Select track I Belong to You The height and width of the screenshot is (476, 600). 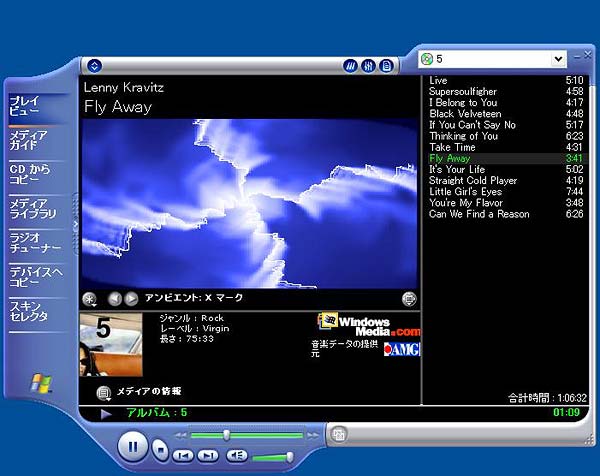[x=506, y=103]
